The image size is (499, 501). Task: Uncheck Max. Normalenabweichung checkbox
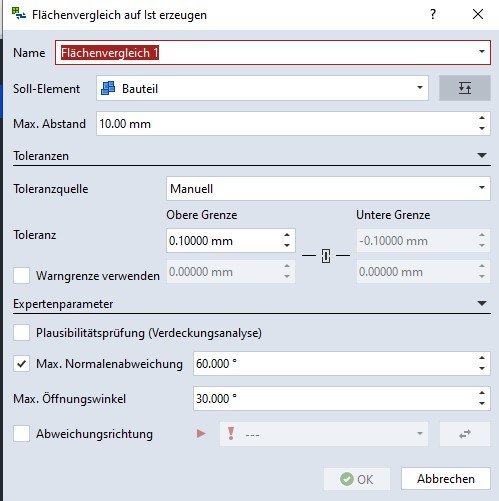pyautogui.click(x=21, y=363)
